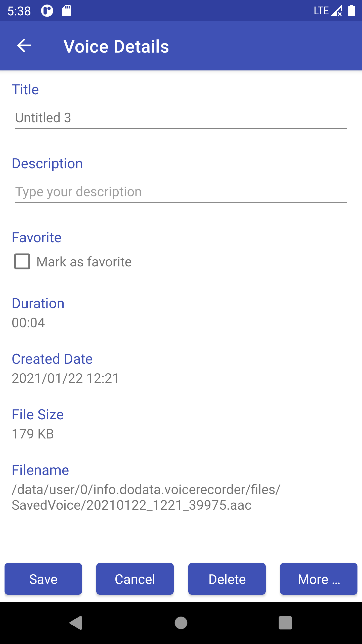Image resolution: width=362 pixels, height=644 pixels.
Task: Tap the saved voice filename path text
Action: [x=146, y=497]
